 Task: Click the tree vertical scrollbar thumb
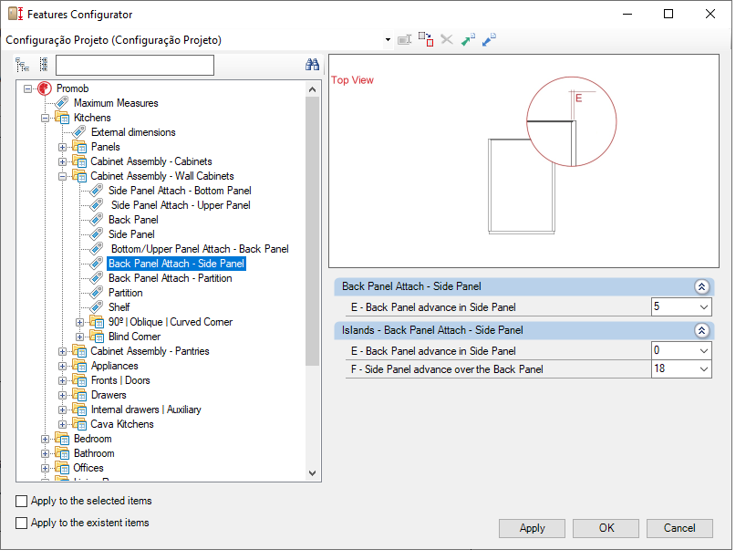(312, 231)
